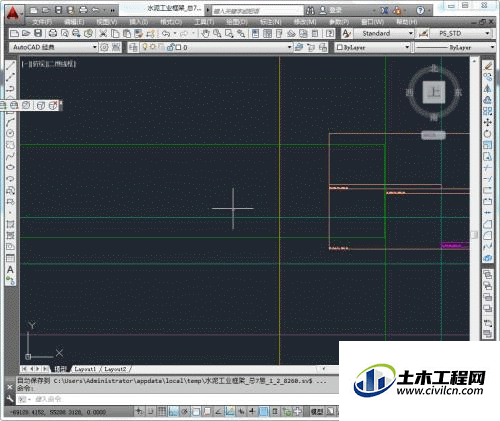Viewport: 500px width, 421px height.
Task: Click the ViewCube 上 top face
Action: (x=434, y=92)
